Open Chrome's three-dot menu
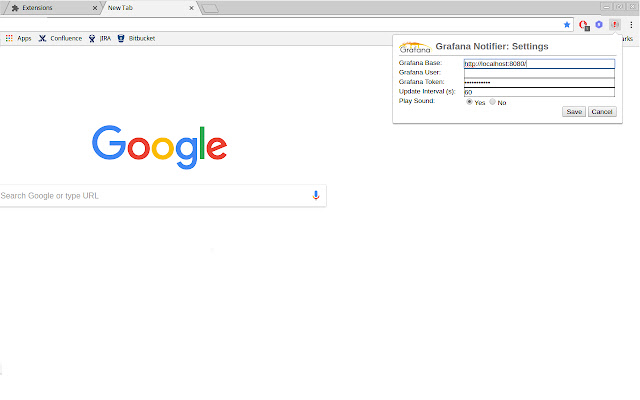Image resolution: width=640 pixels, height=400 pixels. [631, 25]
